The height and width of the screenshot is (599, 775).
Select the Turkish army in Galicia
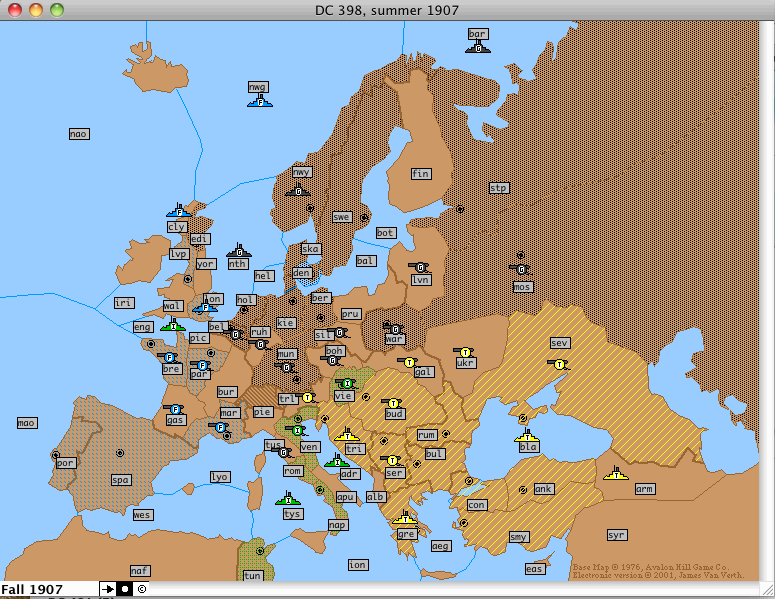click(x=409, y=363)
